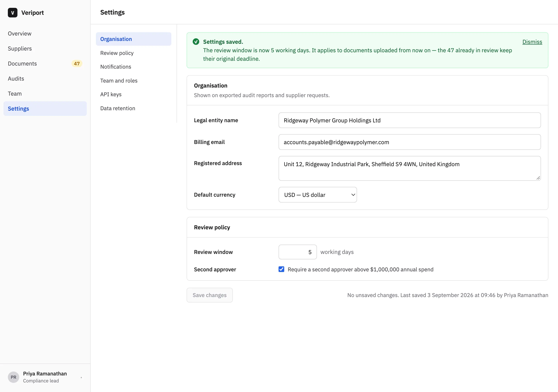Open the Documents section
Image resolution: width=558 pixels, height=392 pixels.
coord(45,64)
